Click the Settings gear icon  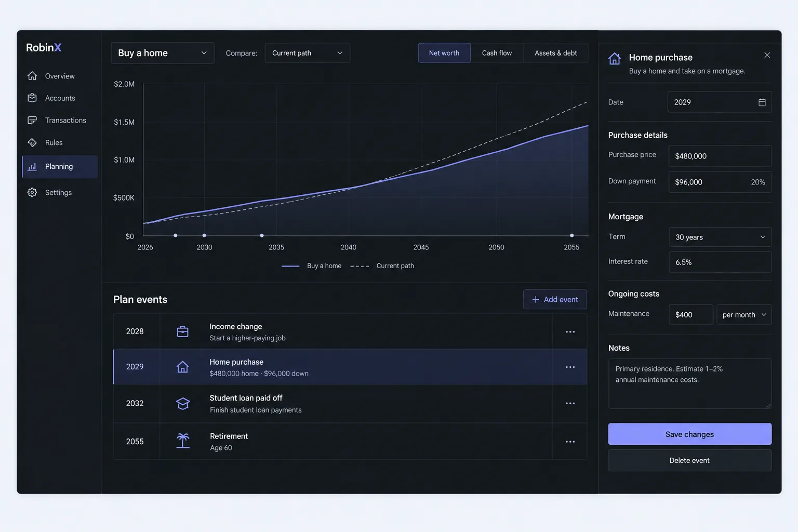tap(32, 192)
